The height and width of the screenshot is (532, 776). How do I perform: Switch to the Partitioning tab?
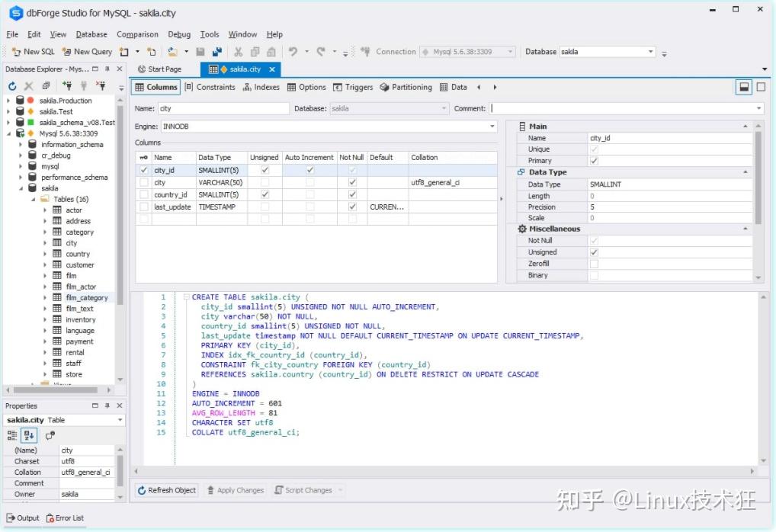tap(406, 87)
